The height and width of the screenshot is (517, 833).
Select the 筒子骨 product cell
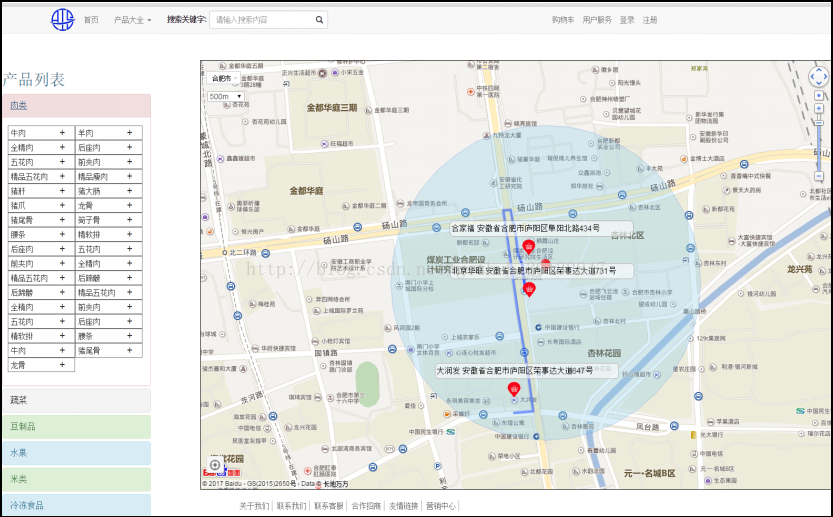[x=108, y=220]
